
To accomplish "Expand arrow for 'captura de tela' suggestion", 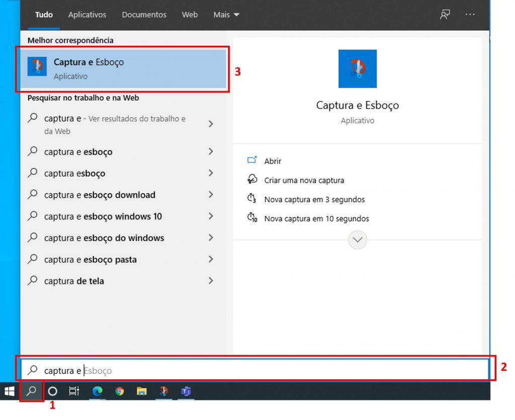I will point(211,281).
